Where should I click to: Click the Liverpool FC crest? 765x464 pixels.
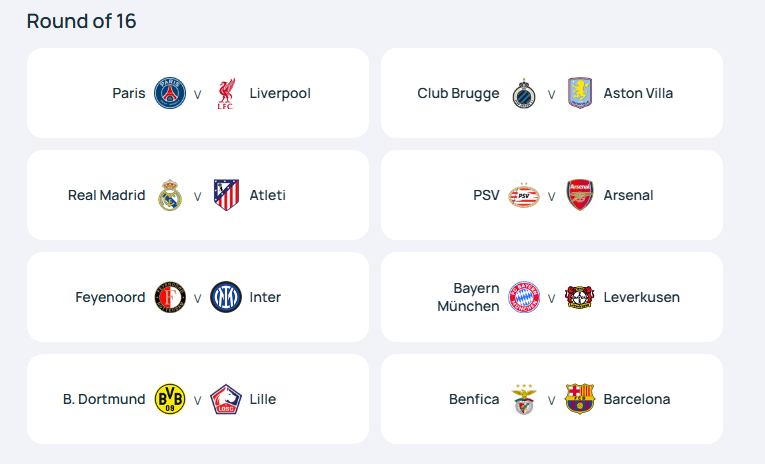226,94
